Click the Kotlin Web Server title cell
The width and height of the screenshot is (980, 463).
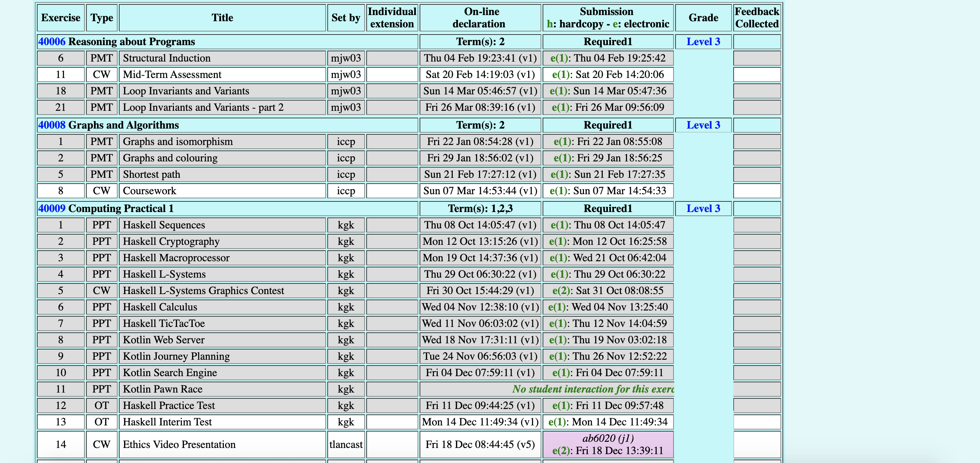coord(164,340)
